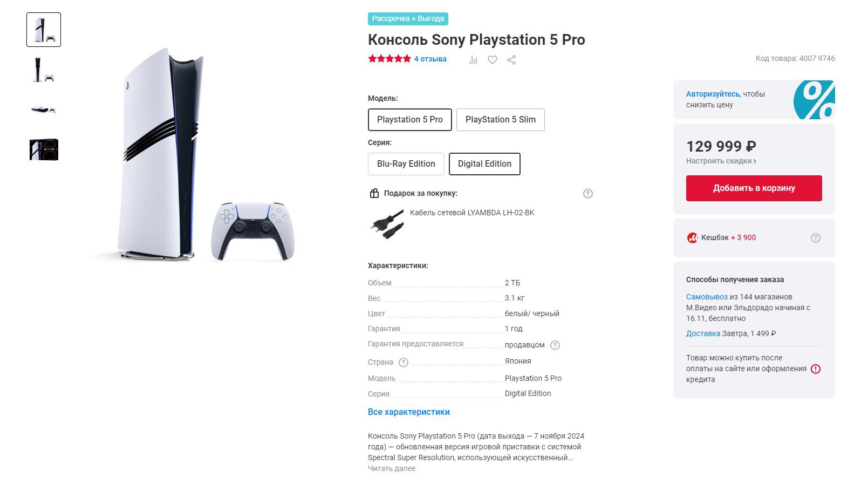The width and height of the screenshot is (868, 485).
Task: Click 'Авторизуйтесь' login link
Action: pyautogui.click(x=713, y=94)
